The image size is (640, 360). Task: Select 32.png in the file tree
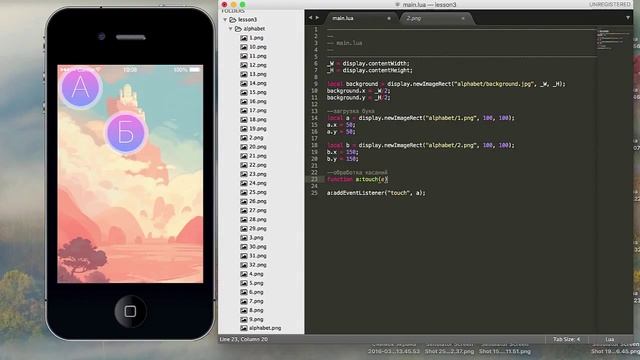tap(258, 265)
